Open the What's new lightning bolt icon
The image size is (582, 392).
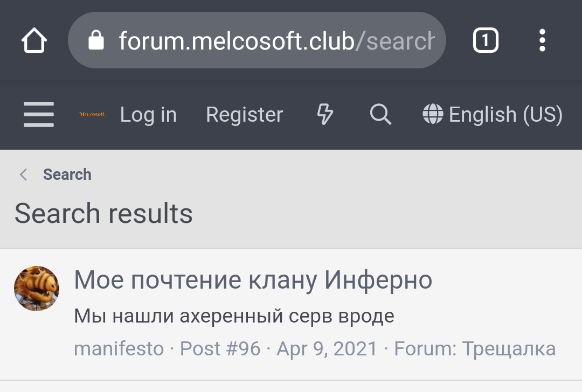tap(325, 114)
